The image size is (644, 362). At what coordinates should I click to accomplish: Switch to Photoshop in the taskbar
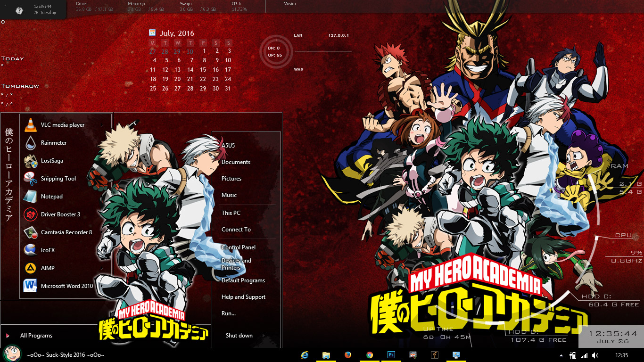(x=391, y=355)
